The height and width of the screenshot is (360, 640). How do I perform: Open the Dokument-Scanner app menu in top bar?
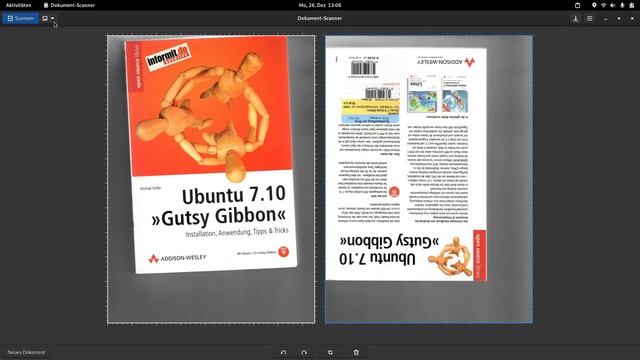(x=69, y=5)
